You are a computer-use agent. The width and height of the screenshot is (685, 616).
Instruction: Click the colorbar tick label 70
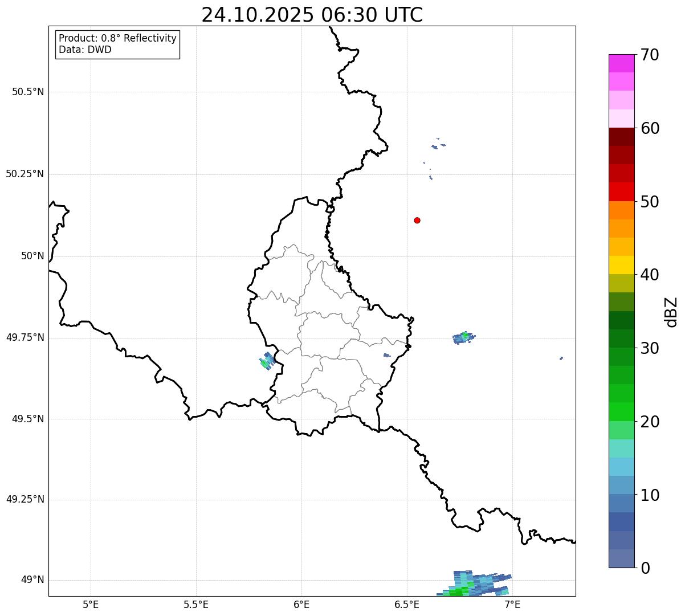[x=650, y=55]
